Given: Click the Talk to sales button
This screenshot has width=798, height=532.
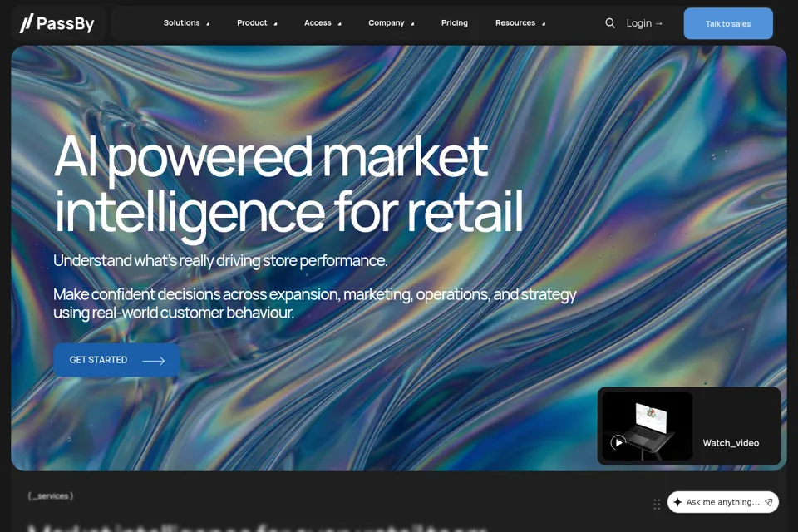Looking at the screenshot, I should (728, 23).
